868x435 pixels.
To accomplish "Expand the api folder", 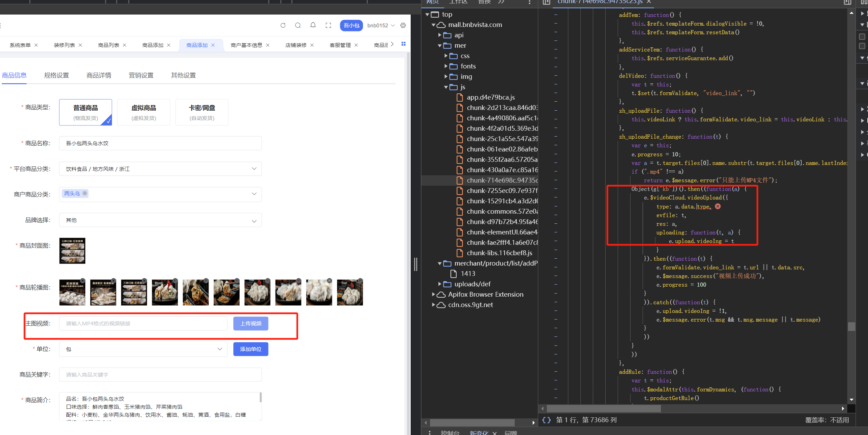I will point(440,35).
